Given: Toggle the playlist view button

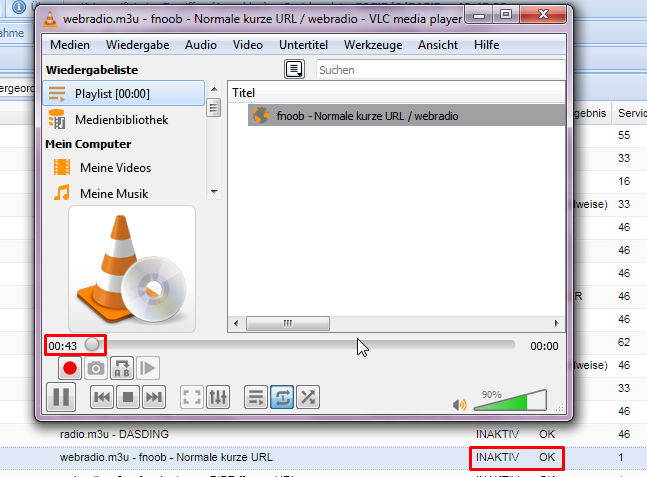Looking at the screenshot, I should coord(256,397).
